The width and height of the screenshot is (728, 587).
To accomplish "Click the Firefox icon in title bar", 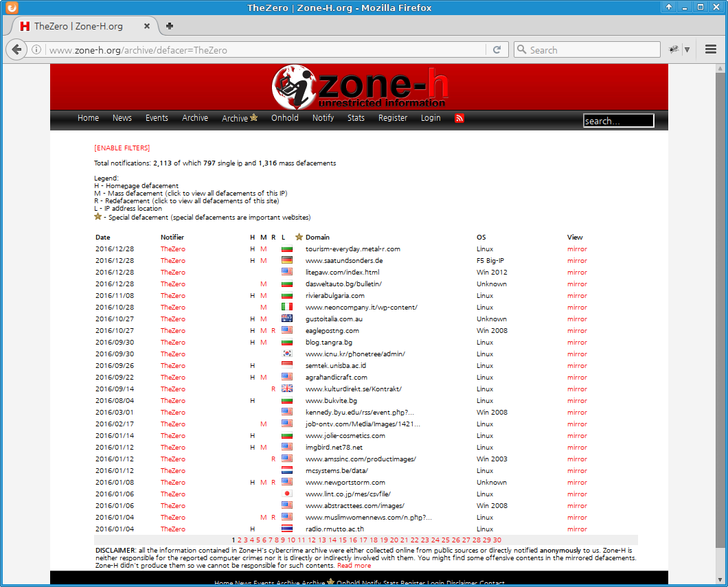I will (x=12, y=8).
